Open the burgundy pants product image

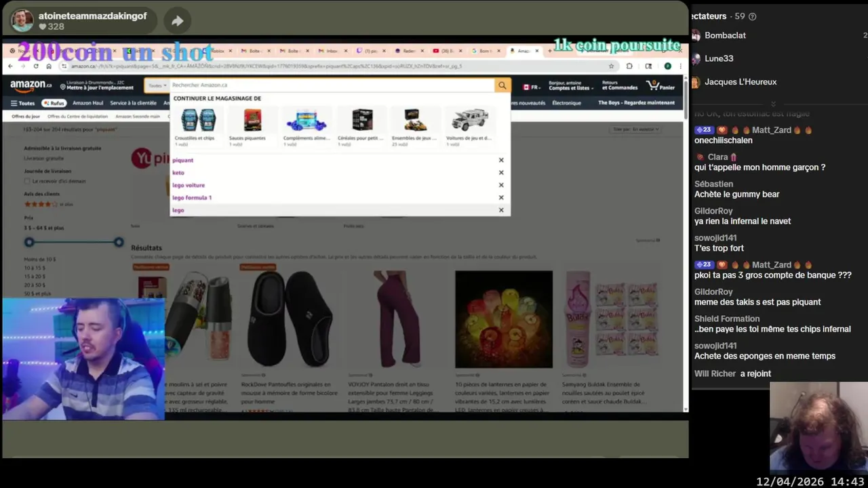[x=397, y=319]
